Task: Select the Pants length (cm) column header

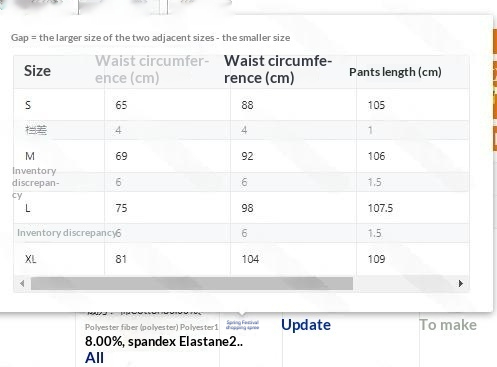Action: (x=395, y=72)
